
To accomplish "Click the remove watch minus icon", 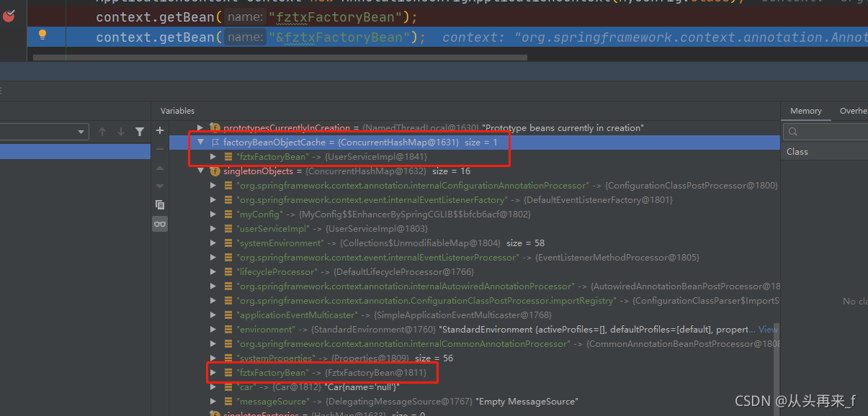I will (160, 149).
